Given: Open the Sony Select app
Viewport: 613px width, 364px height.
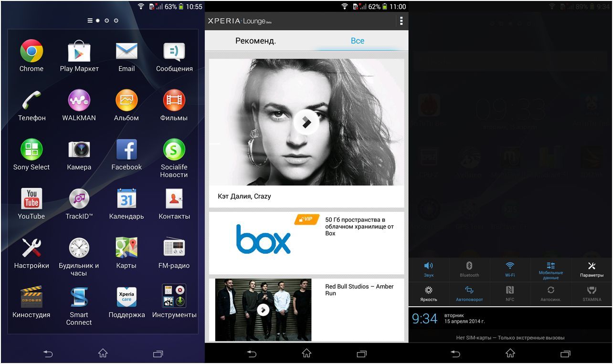Looking at the screenshot, I should [31, 150].
